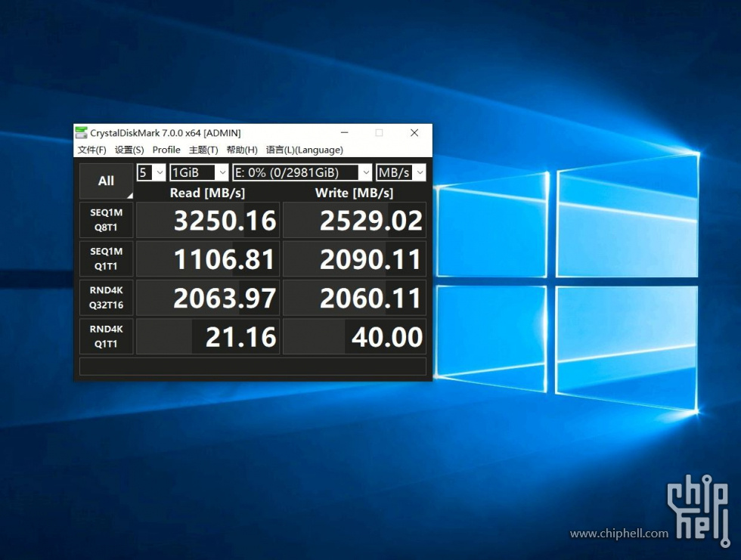Run the RND4K Q32T16 test
This screenshot has width=741, height=560.
107,298
